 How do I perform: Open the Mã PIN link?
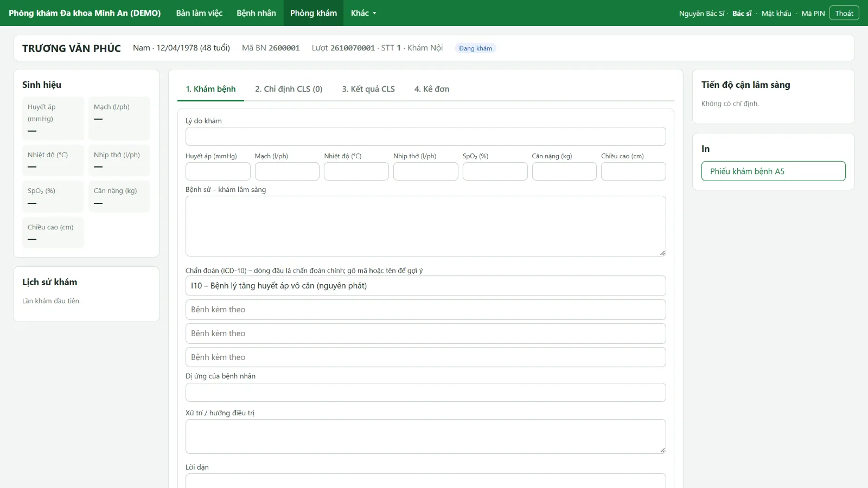(813, 14)
